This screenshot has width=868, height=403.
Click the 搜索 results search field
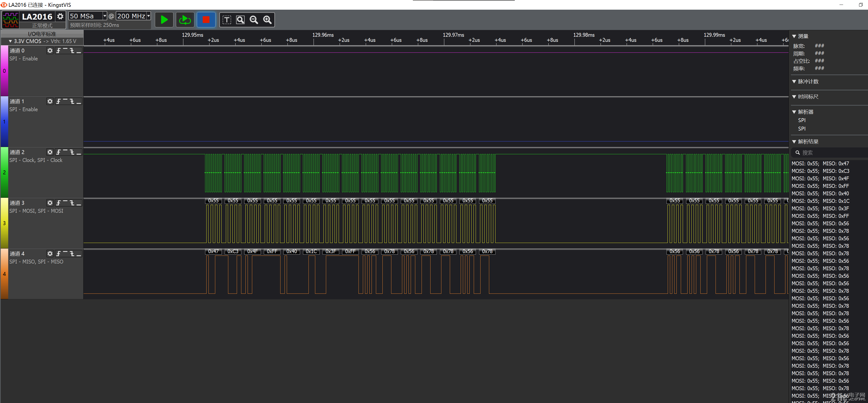pyautogui.click(x=830, y=153)
